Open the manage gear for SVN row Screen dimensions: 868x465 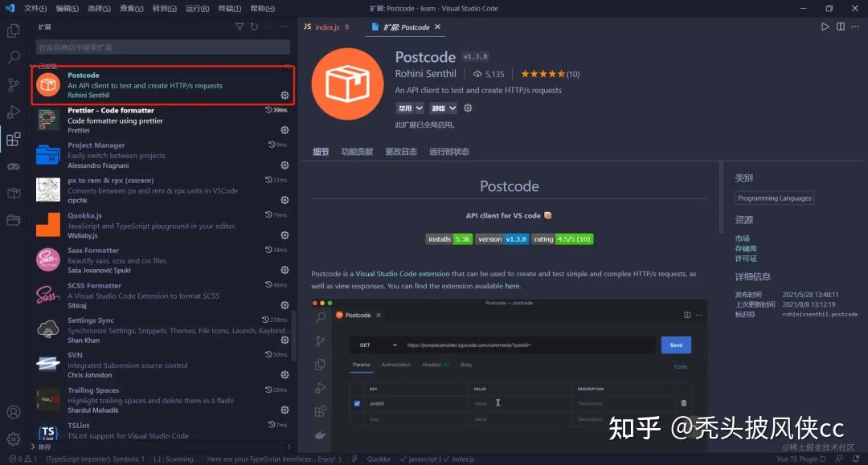(285, 375)
